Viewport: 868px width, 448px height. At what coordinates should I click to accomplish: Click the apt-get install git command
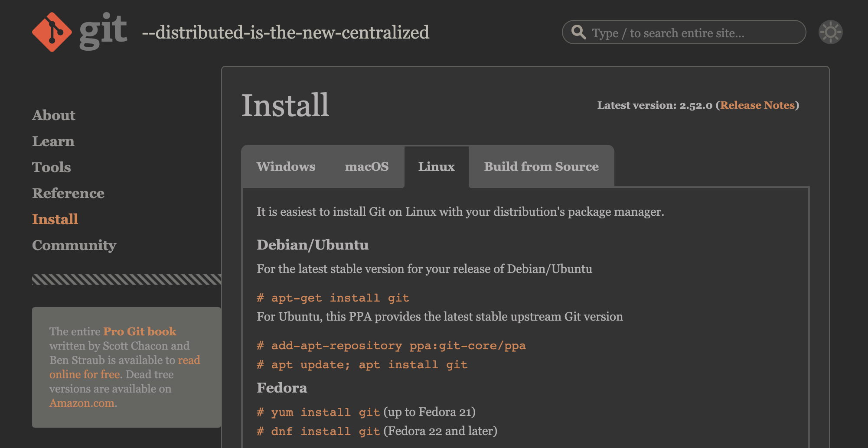pyautogui.click(x=333, y=298)
